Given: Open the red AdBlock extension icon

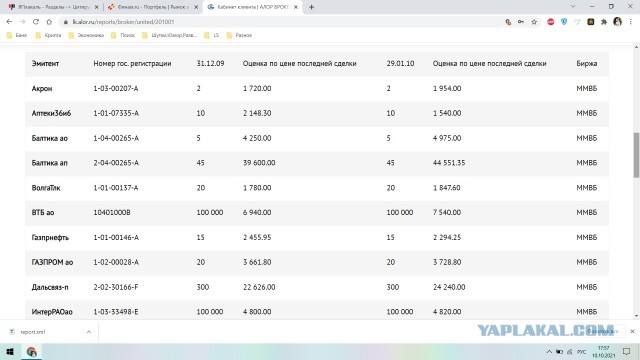Looking at the screenshot, I should click(x=551, y=22).
